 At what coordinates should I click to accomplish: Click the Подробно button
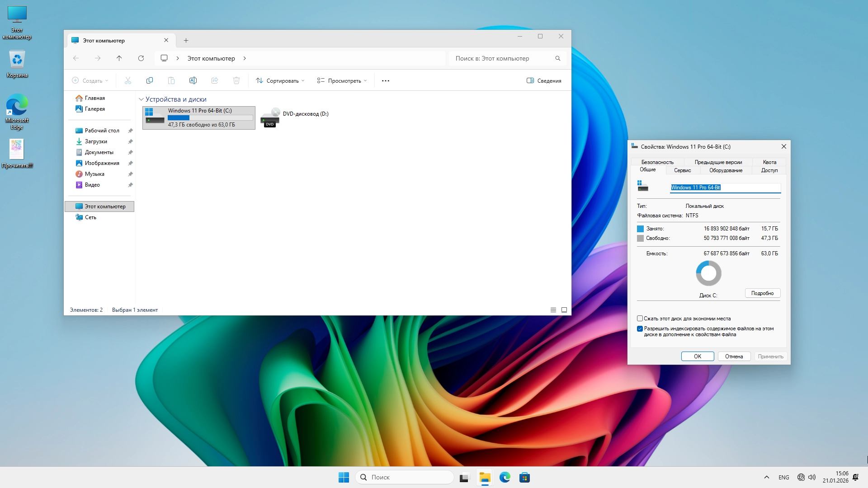pos(762,293)
